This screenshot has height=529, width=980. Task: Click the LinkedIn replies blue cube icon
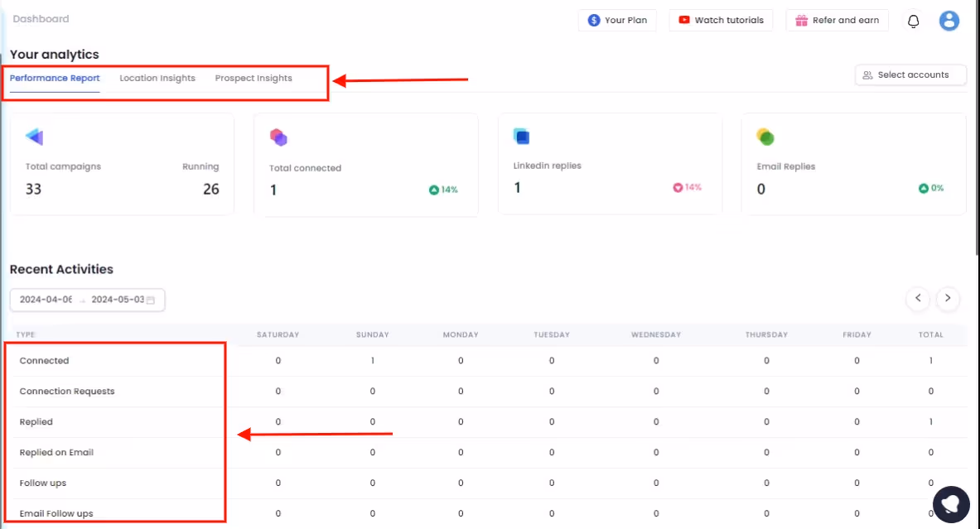[520, 135]
